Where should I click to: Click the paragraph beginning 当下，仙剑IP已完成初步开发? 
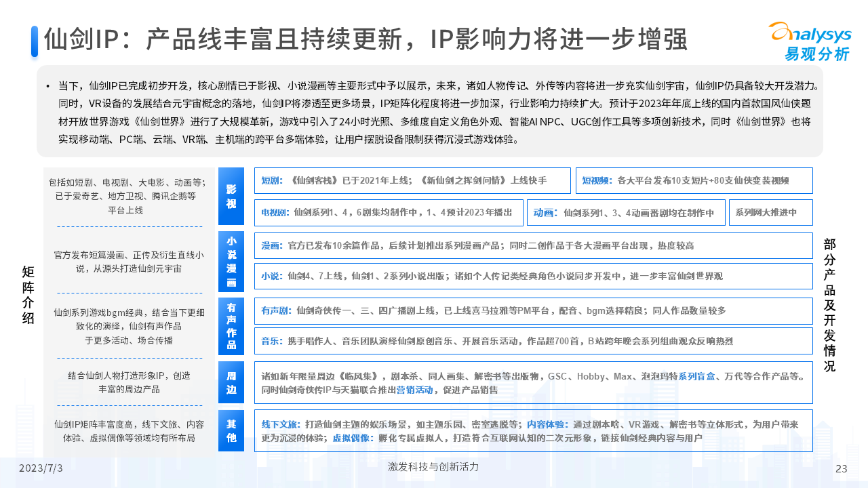coord(434,113)
